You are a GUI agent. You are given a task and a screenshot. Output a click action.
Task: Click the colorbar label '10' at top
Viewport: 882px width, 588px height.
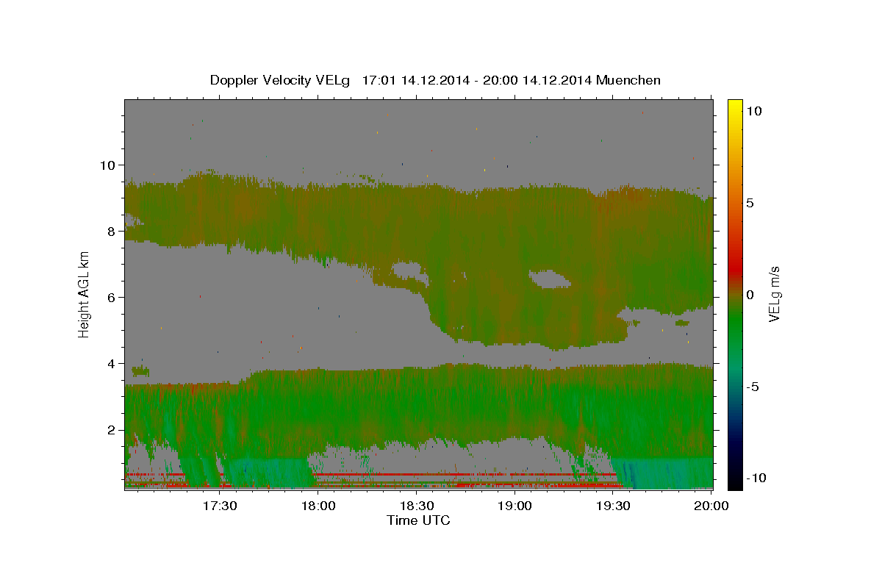pyautogui.click(x=753, y=111)
